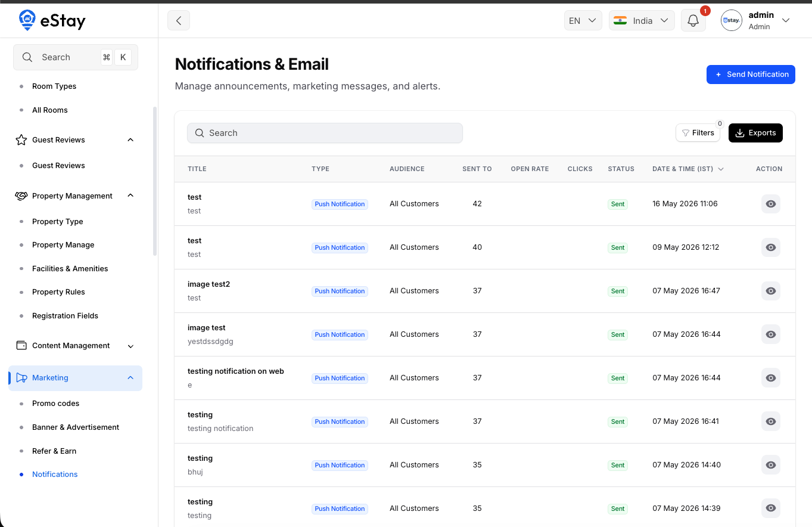Click Push Notification tag in bhuj row
This screenshot has height=527, width=812.
click(x=340, y=466)
